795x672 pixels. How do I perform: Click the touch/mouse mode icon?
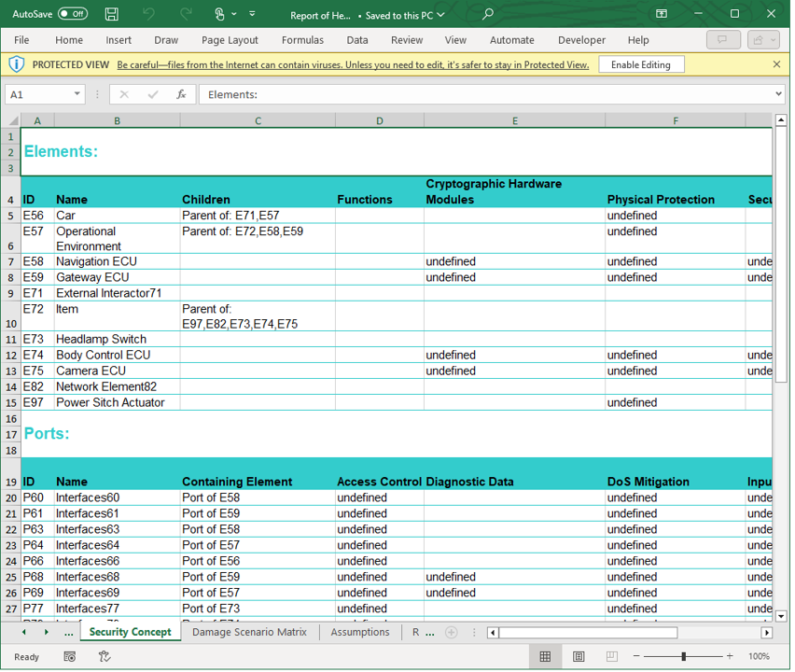[x=220, y=14]
